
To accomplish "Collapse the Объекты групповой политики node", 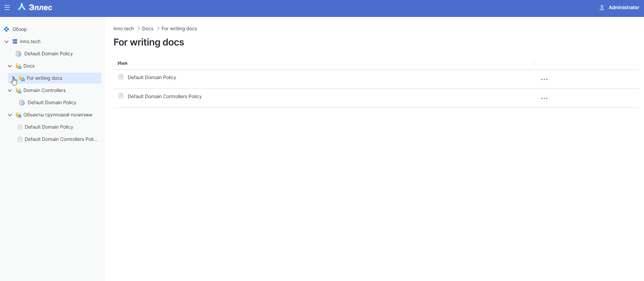I will [x=10, y=115].
